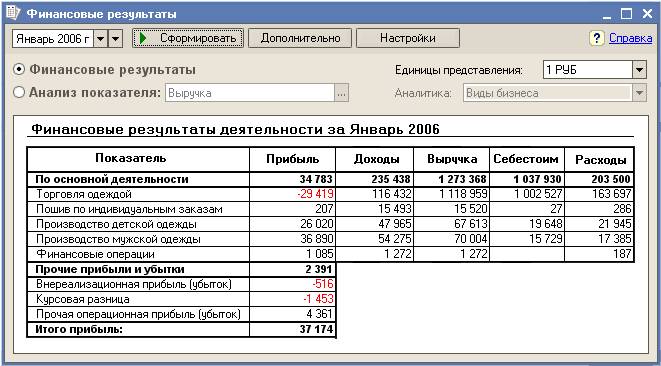The image size is (661, 366).
Task: Click the Выручка column header
Action: 451,159
